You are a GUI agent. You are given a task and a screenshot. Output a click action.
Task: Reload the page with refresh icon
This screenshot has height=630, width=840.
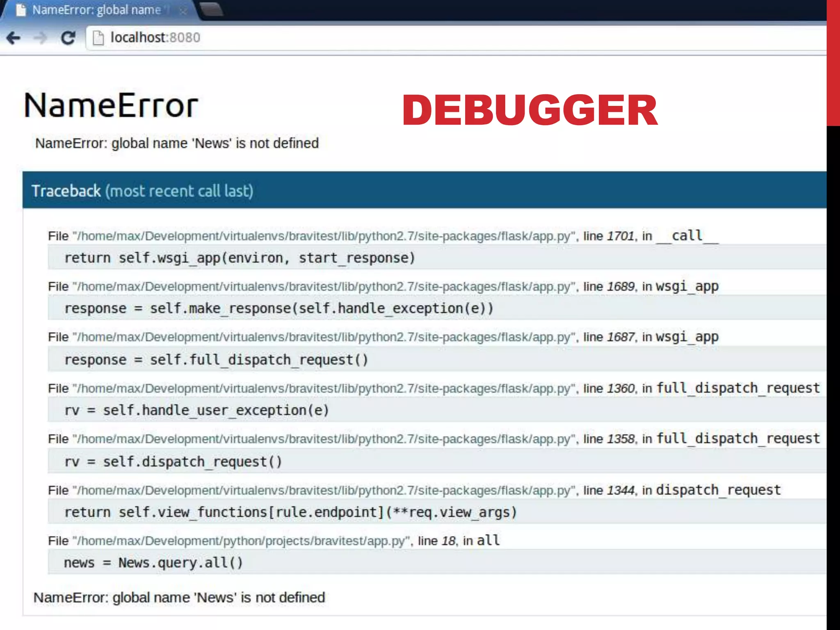68,38
